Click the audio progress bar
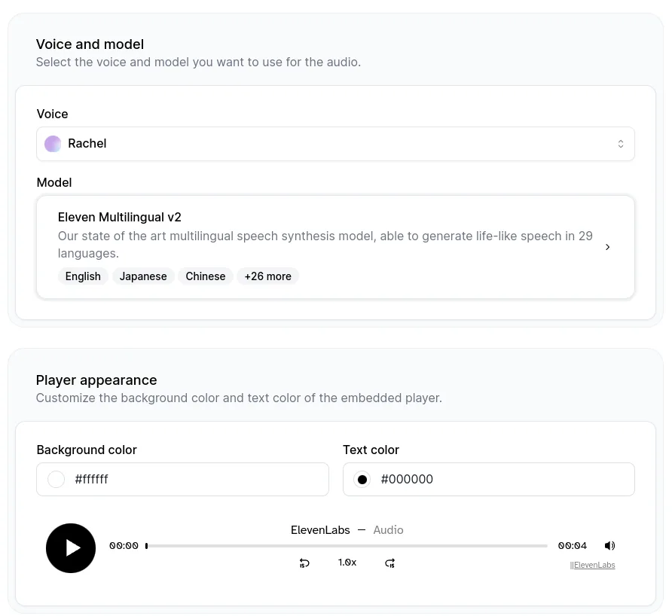Viewport: 672px width, 616px height. [347, 545]
